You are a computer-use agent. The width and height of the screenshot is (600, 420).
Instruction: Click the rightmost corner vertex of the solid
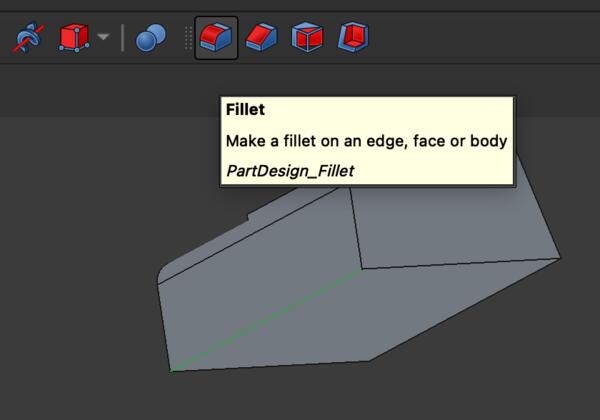tap(561, 257)
